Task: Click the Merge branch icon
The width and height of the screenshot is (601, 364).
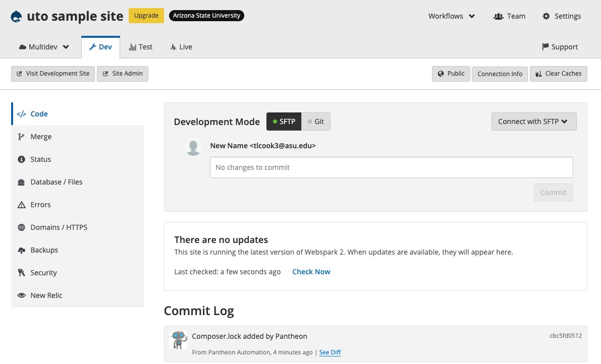Action: pos(21,137)
